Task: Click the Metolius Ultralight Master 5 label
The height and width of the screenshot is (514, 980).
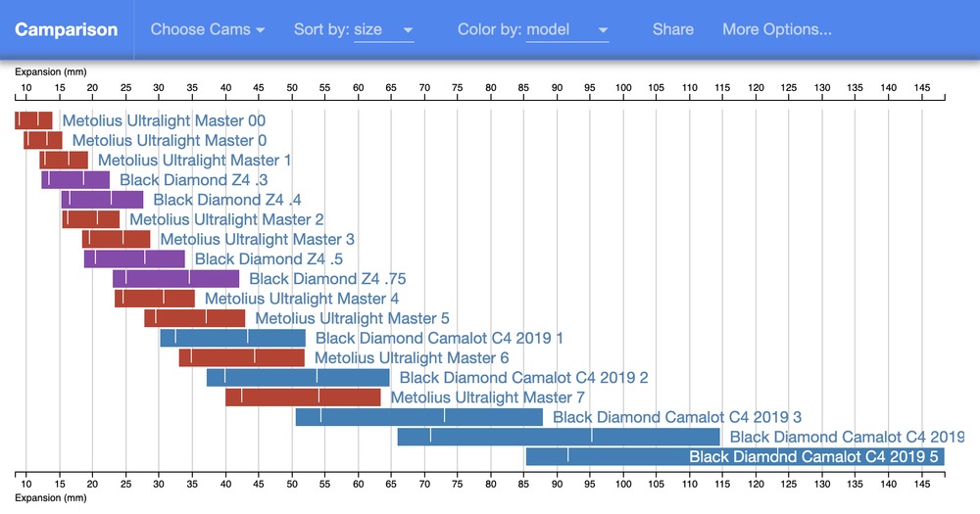Action: tap(353, 318)
